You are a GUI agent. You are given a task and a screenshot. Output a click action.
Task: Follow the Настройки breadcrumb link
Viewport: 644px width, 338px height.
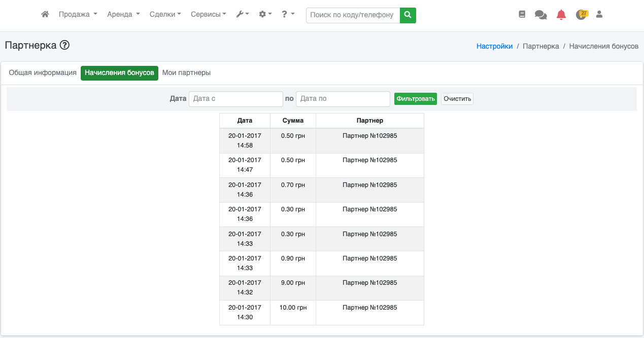point(494,46)
